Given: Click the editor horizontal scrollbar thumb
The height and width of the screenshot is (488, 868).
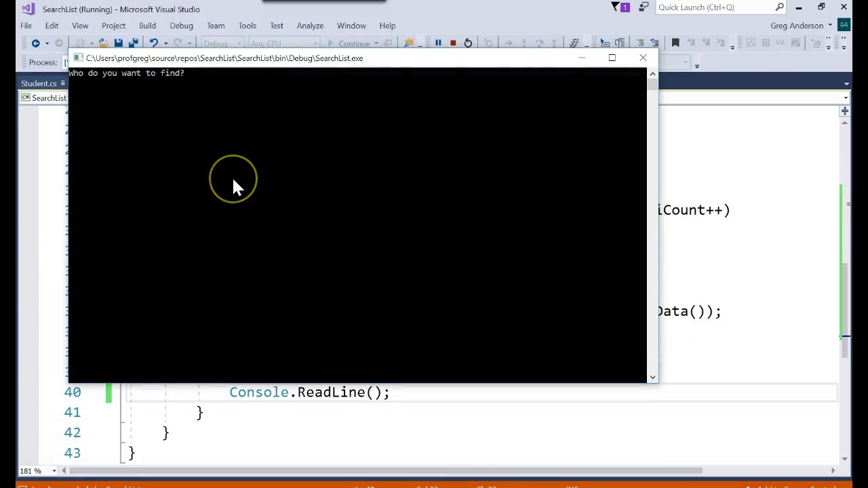Looking at the screenshot, I should 387,470.
